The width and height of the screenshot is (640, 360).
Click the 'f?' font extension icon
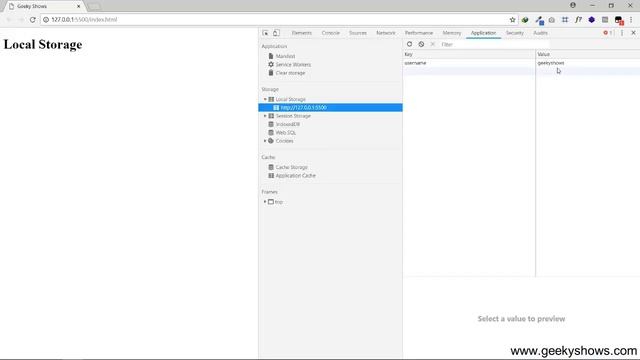(x=578, y=20)
